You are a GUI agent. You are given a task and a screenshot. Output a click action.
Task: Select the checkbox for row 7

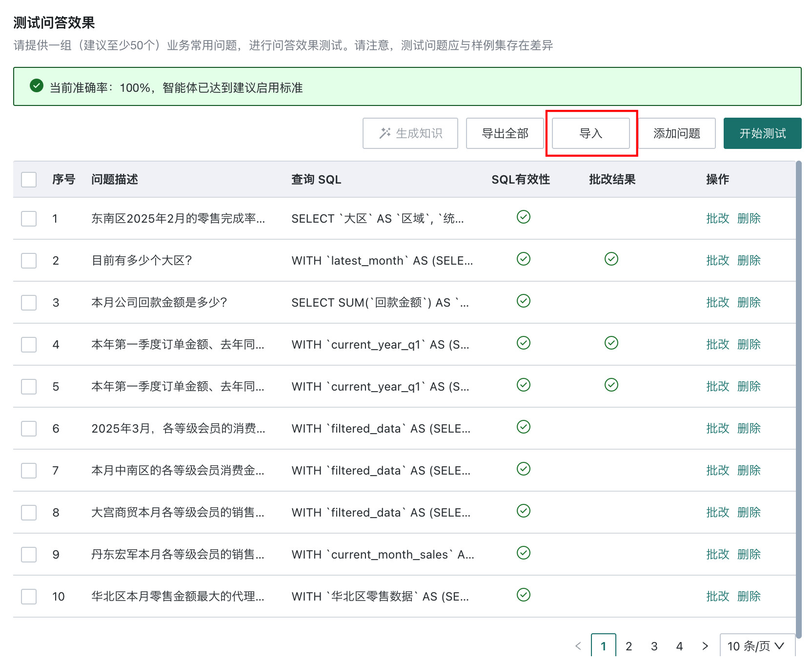point(29,471)
